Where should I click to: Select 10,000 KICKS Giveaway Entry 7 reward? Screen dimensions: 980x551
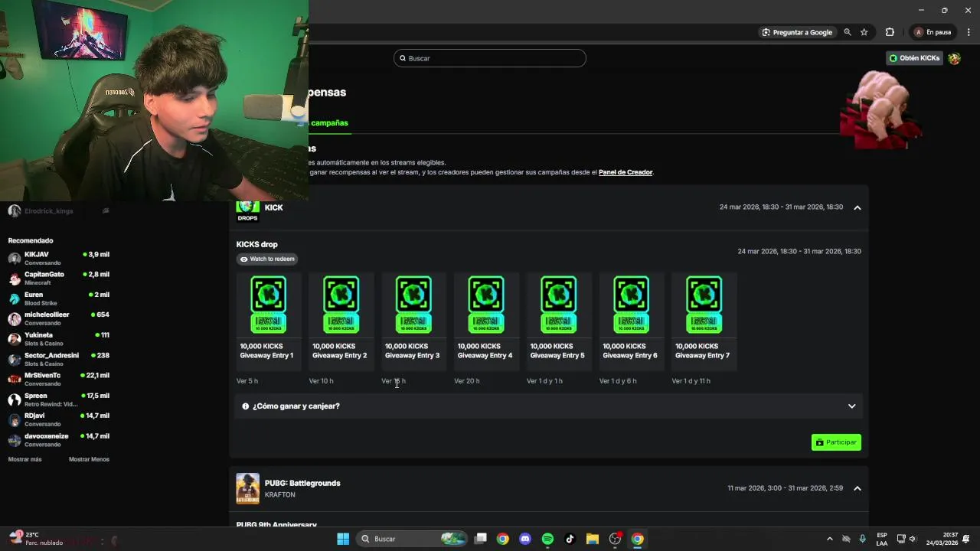(704, 321)
